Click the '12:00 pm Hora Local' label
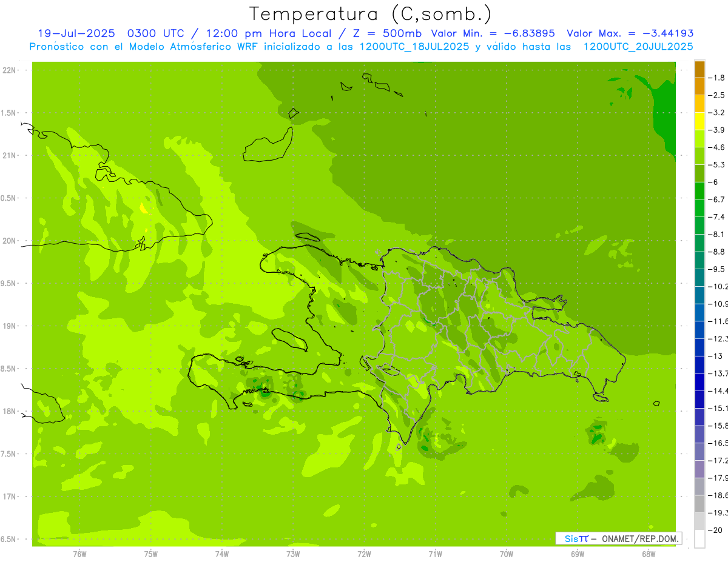The height and width of the screenshot is (562, 728). (x=268, y=34)
